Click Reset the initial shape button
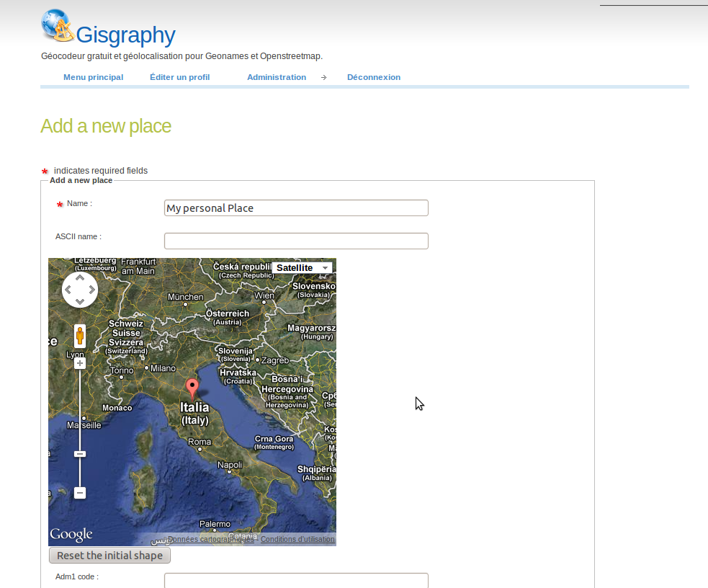 coord(109,556)
